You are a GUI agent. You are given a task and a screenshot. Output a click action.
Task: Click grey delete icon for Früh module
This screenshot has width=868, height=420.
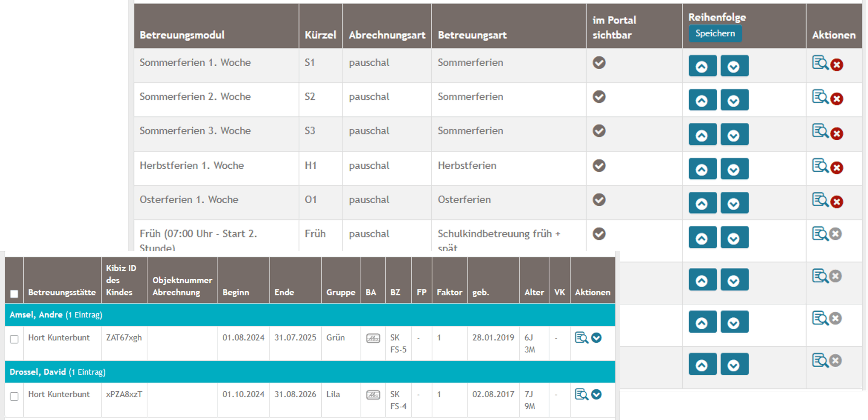[836, 234]
